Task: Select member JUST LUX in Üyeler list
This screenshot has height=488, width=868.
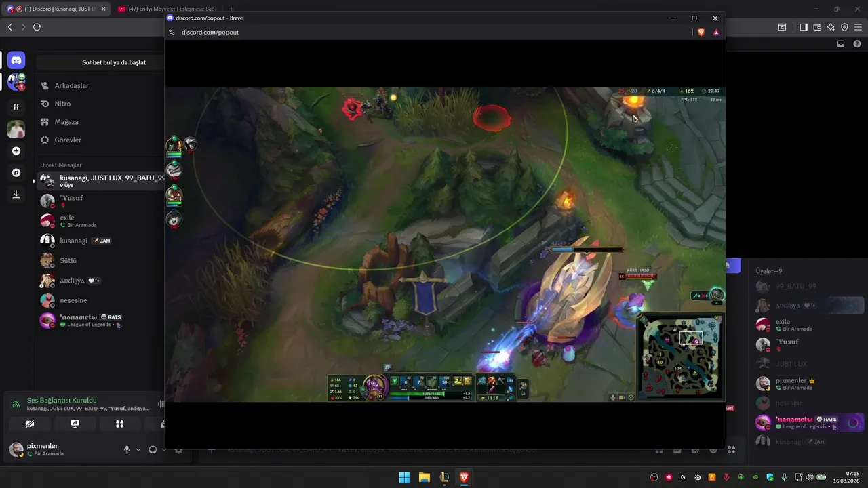Action: click(809, 364)
